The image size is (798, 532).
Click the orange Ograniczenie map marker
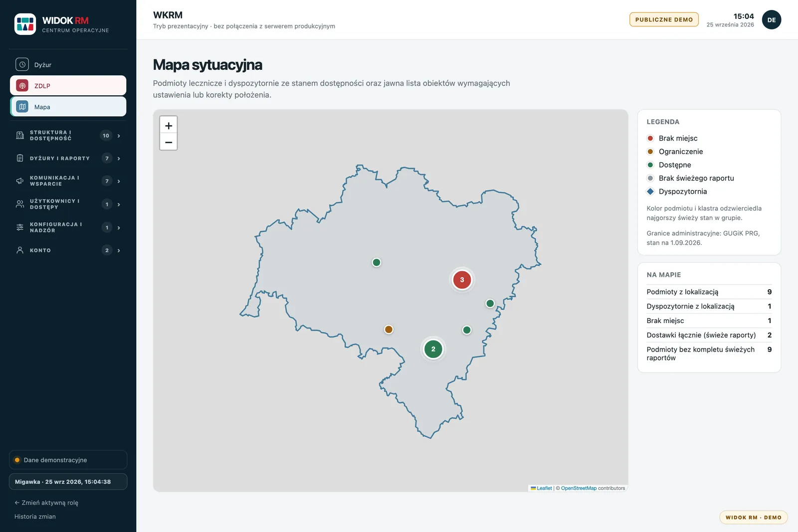pos(389,330)
